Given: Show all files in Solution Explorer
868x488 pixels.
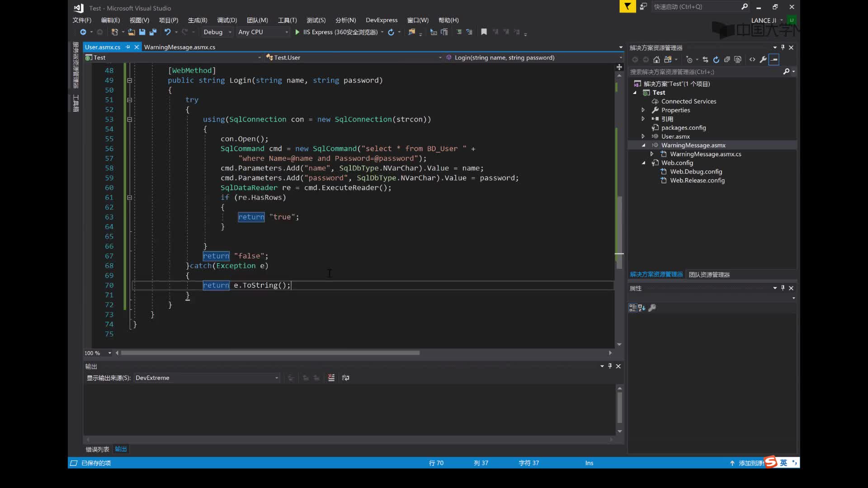Looking at the screenshot, I should tap(738, 60).
